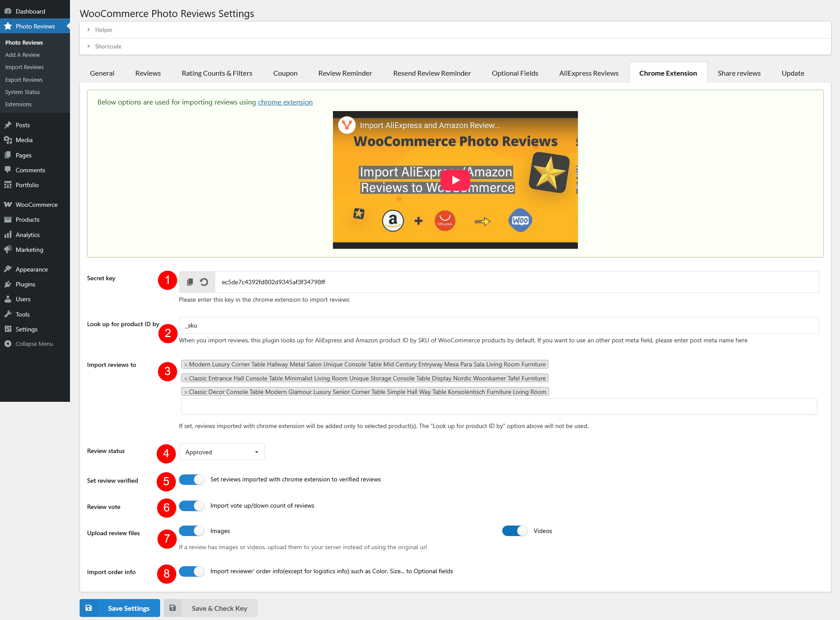Click the WooCommerce logo icon
The height and width of the screenshot is (620, 840).
click(x=8, y=205)
